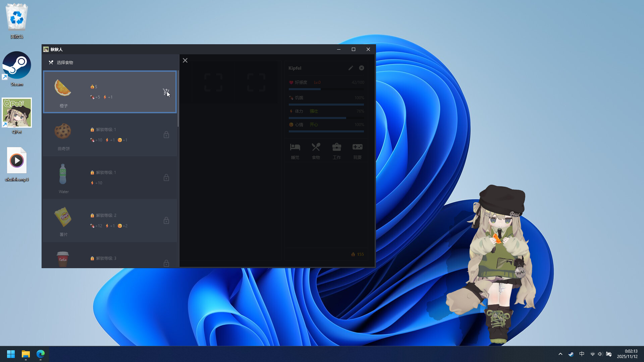Click the 体力 stamina progress bar

326,118
